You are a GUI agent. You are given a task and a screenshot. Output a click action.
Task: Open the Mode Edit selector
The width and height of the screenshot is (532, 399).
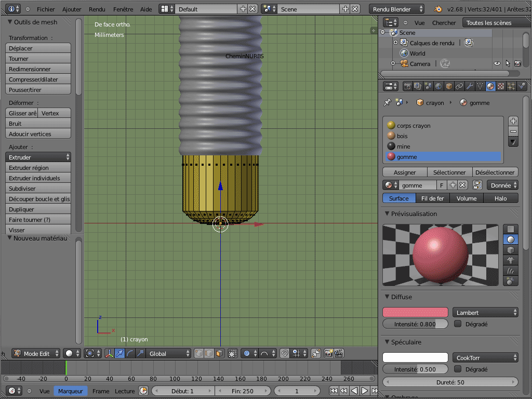click(x=36, y=353)
